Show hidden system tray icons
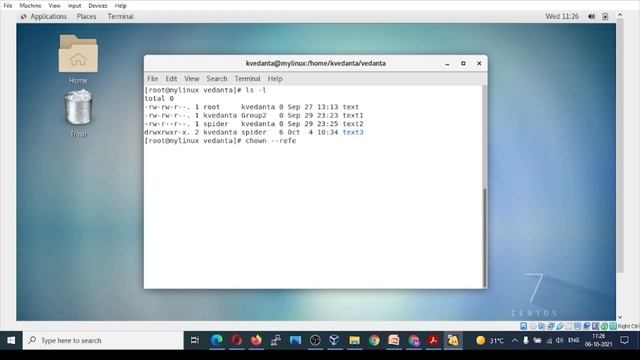640x360 pixels. tap(515, 340)
